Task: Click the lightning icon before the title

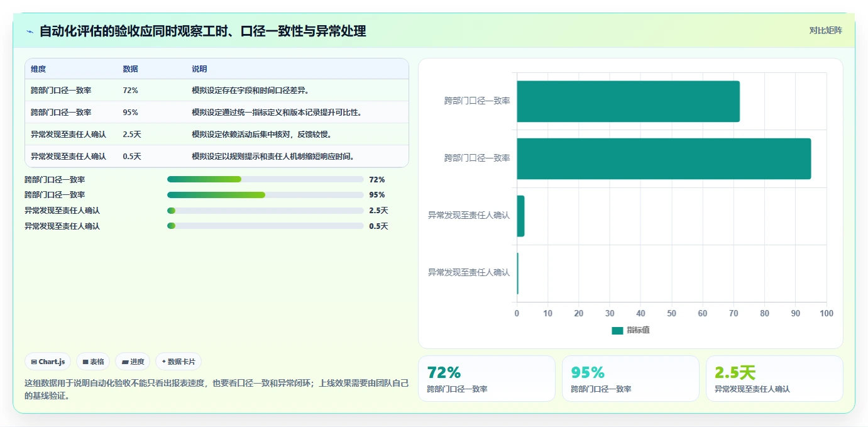Action: 30,31
